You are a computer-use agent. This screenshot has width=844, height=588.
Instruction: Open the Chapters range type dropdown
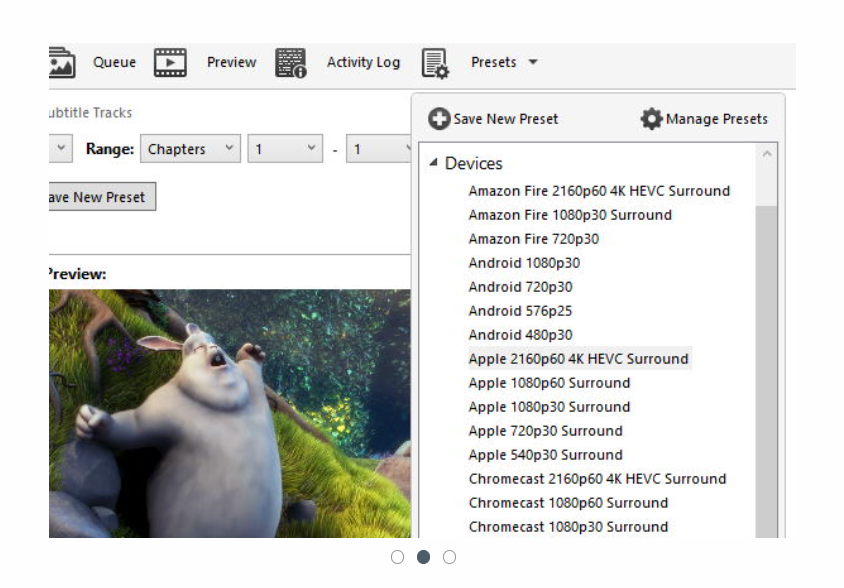pyautogui.click(x=190, y=149)
